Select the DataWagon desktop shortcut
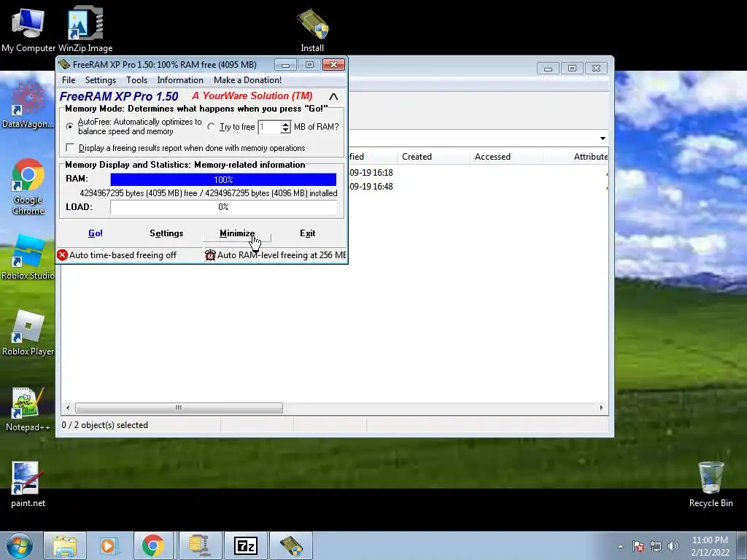Viewport: 747px width, 560px height. [28, 105]
